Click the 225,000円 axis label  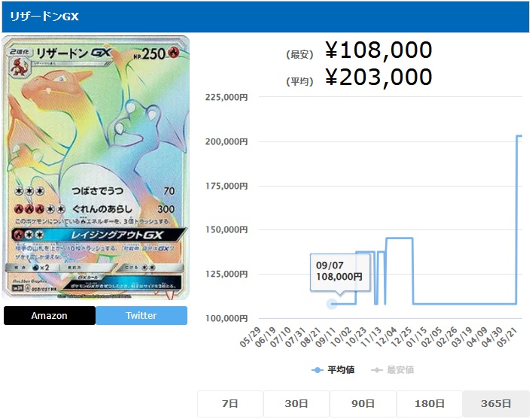tap(226, 97)
